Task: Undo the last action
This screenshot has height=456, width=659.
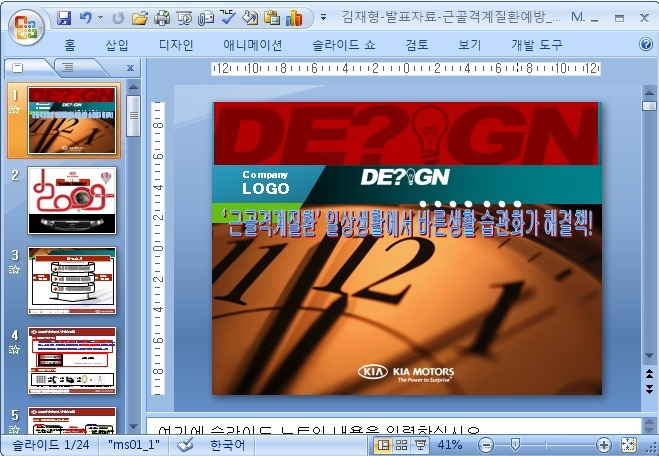Action: 86,18
